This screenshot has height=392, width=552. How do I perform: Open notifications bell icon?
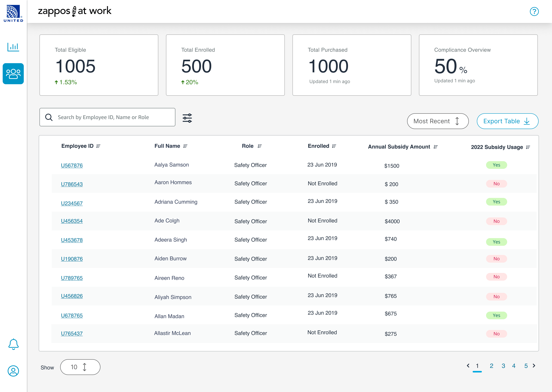pos(13,344)
